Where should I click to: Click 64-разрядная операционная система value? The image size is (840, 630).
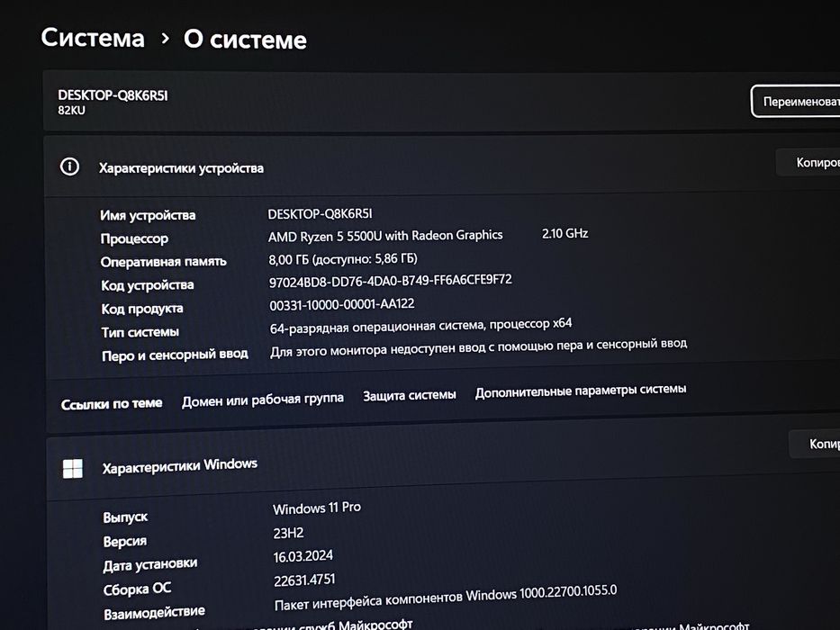pos(420,326)
